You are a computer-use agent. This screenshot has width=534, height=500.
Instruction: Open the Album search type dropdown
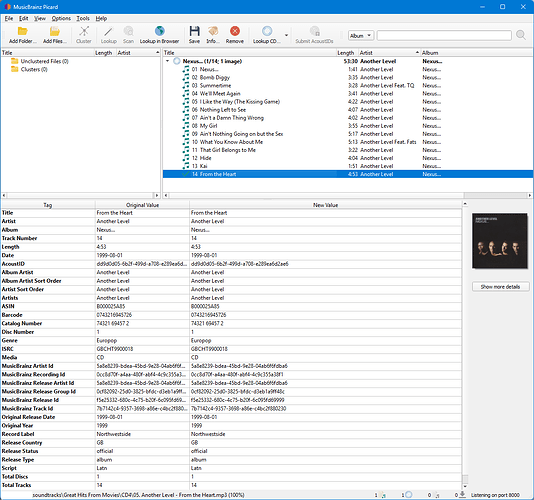coord(361,35)
